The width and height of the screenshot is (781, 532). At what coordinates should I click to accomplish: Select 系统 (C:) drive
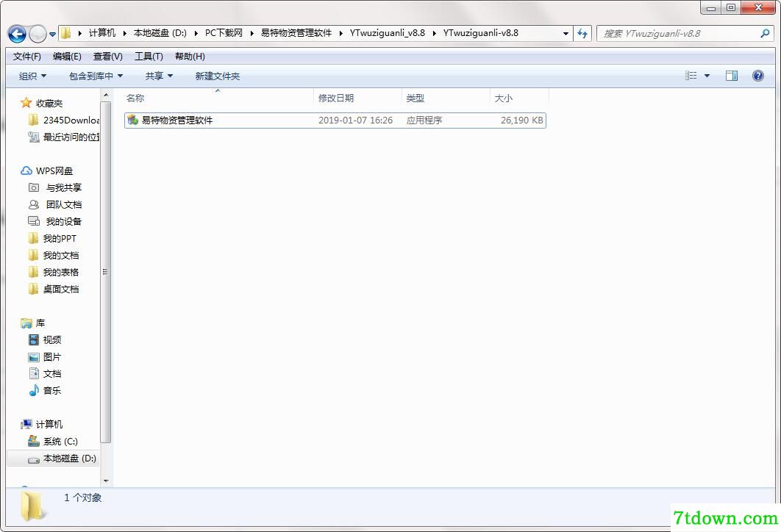[x=60, y=442]
